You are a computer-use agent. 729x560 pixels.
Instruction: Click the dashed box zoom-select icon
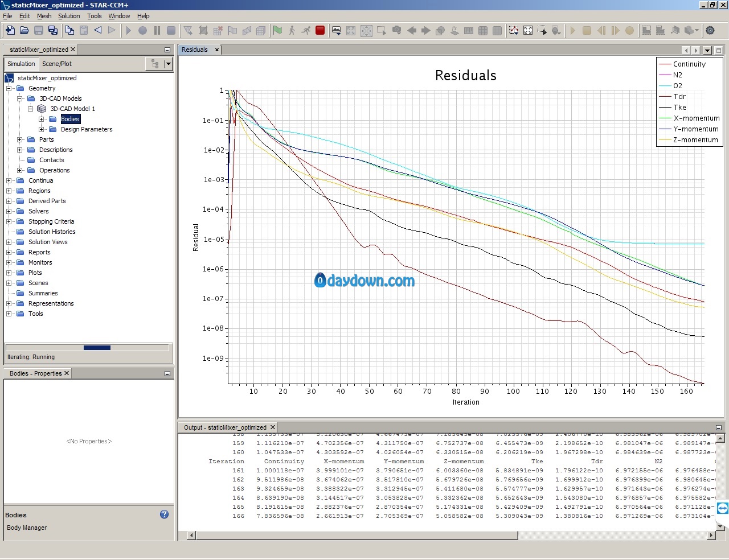tap(542, 30)
